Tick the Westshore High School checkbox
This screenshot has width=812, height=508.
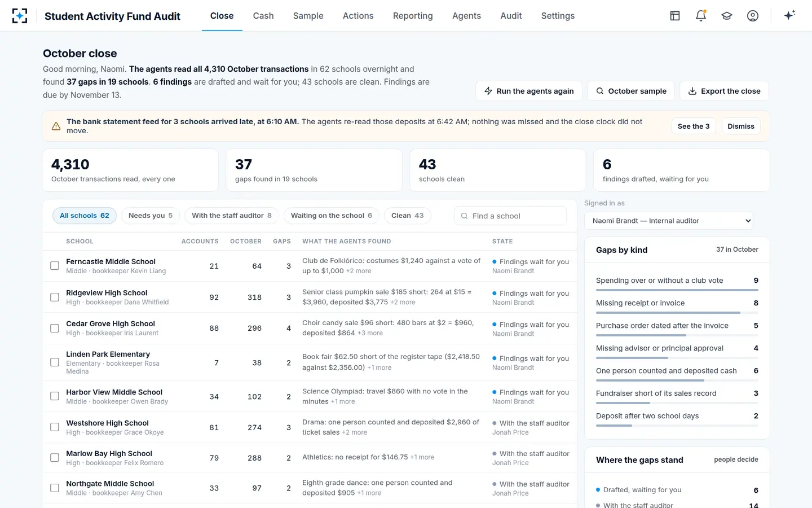pos(55,427)
